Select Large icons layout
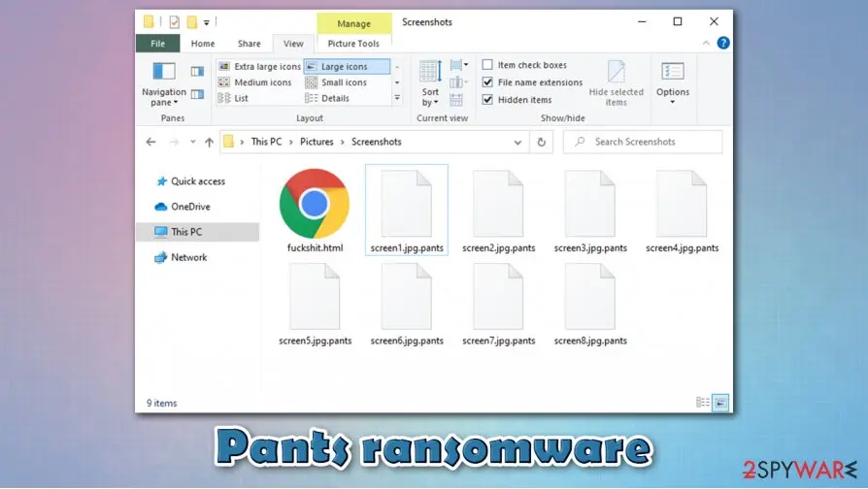The image size is (868, 489). point(347,66)
